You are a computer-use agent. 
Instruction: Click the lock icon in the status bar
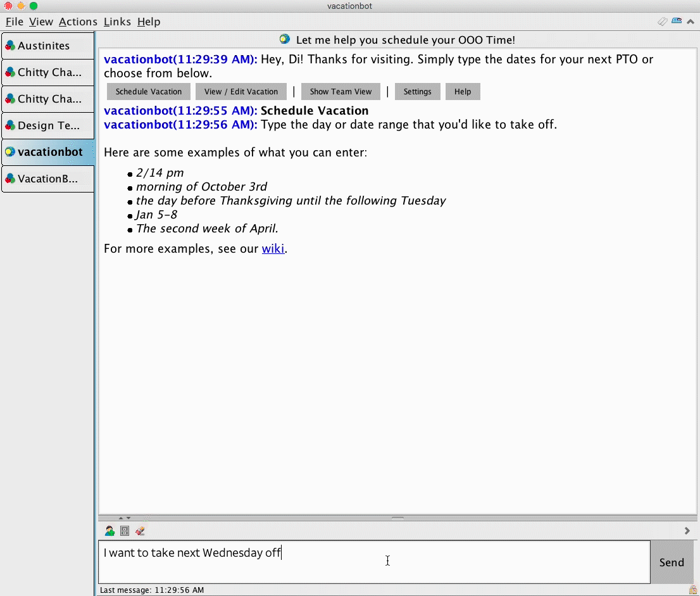tap(693, 590)
